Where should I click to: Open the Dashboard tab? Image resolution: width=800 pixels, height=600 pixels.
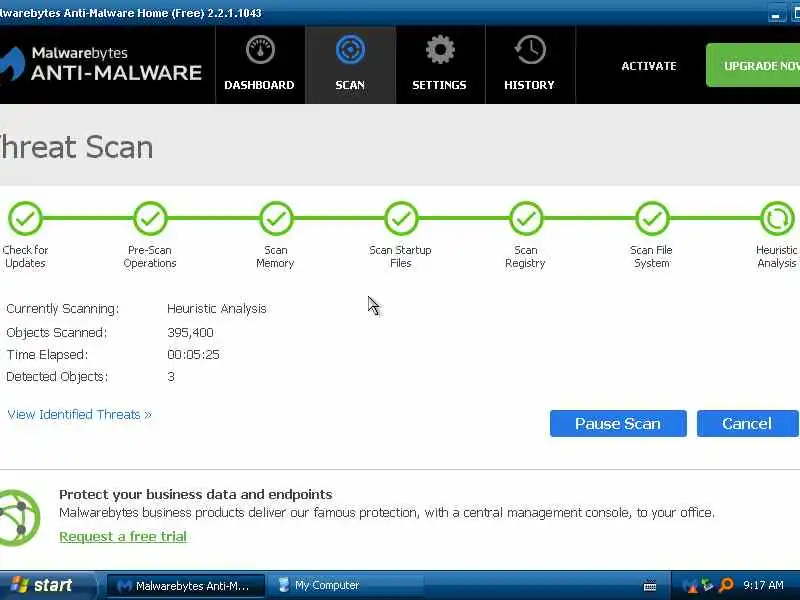pos(260,65)
